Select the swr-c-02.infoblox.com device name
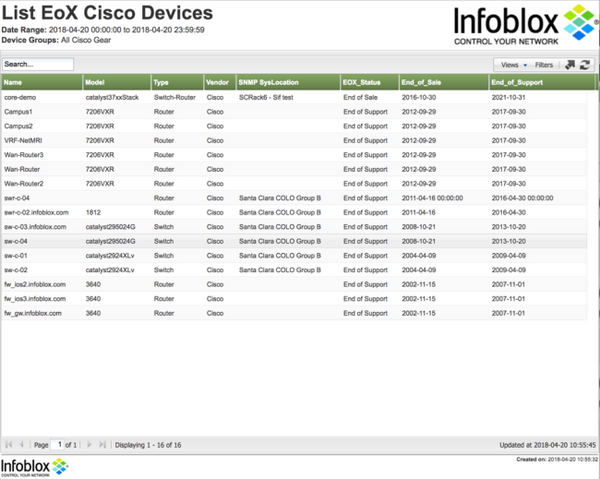This screenshot has height=479, width=600. point(36,212)
